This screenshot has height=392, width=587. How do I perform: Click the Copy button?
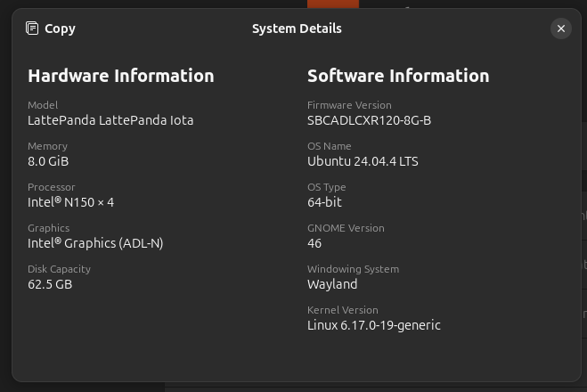pos(51,29)
